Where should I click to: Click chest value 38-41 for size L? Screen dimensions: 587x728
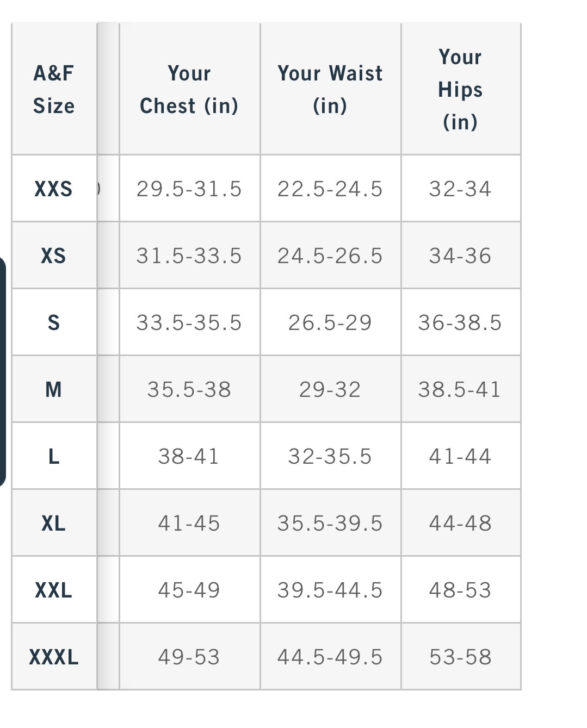[189, 456]
